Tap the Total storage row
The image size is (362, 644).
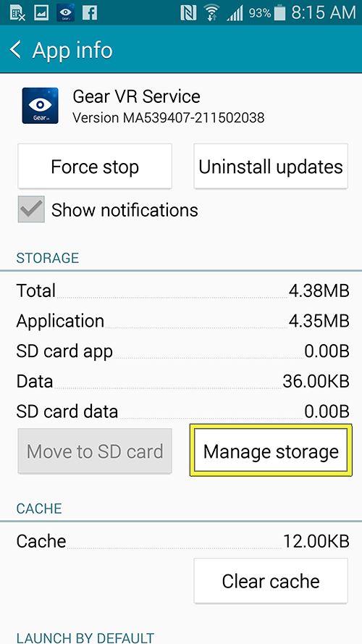[x=182, y=290]
